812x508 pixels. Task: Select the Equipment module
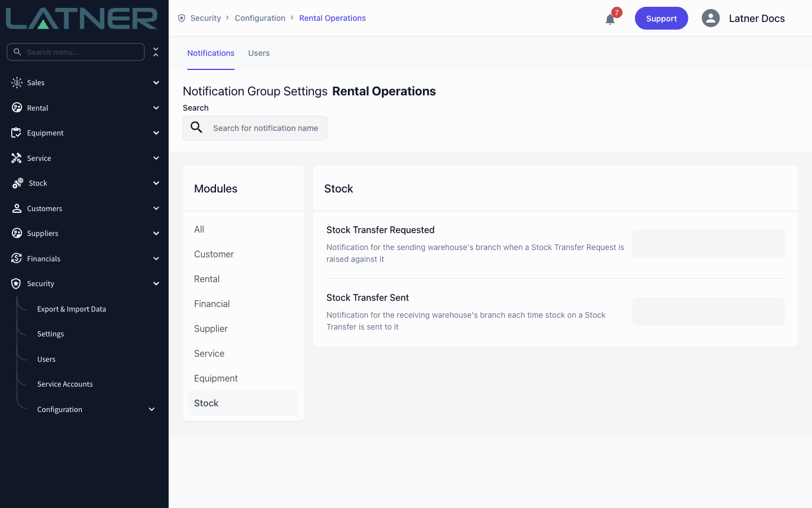tap(243, 378)
